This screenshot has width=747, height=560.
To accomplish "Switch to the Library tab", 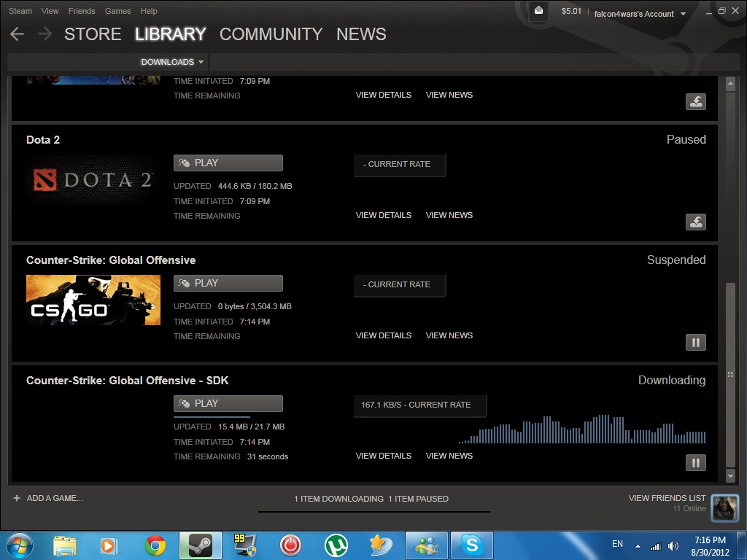I will 171,34.
